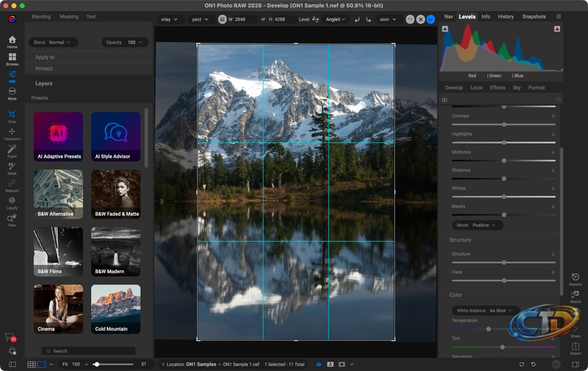Switch to grid view in bottom bar
The image size is (588, 371).
(x=31, y=364)
